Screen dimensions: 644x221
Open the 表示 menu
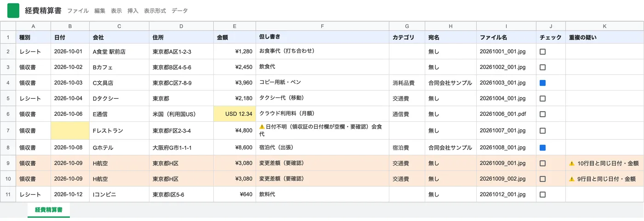[116, 11]
